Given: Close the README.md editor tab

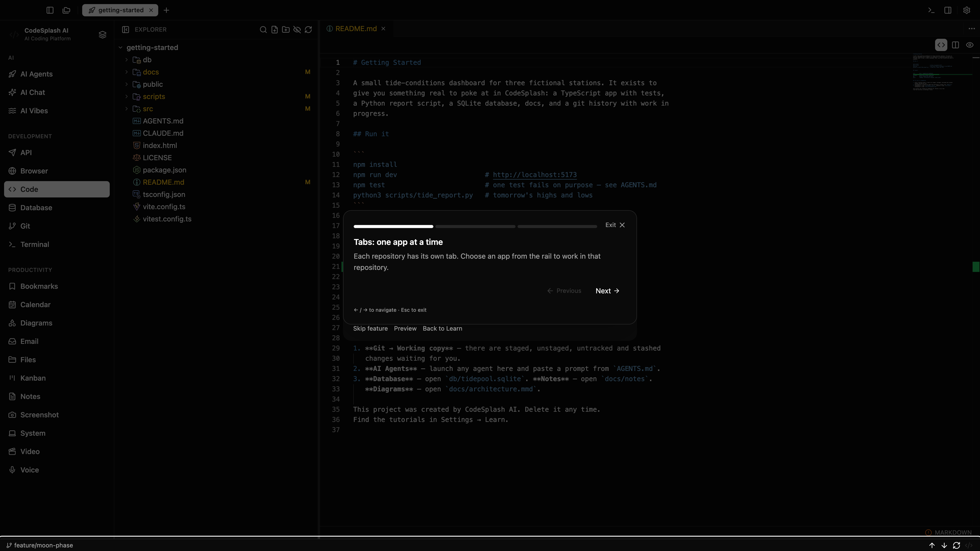Looking at the screenshot, I should (384, 29).
